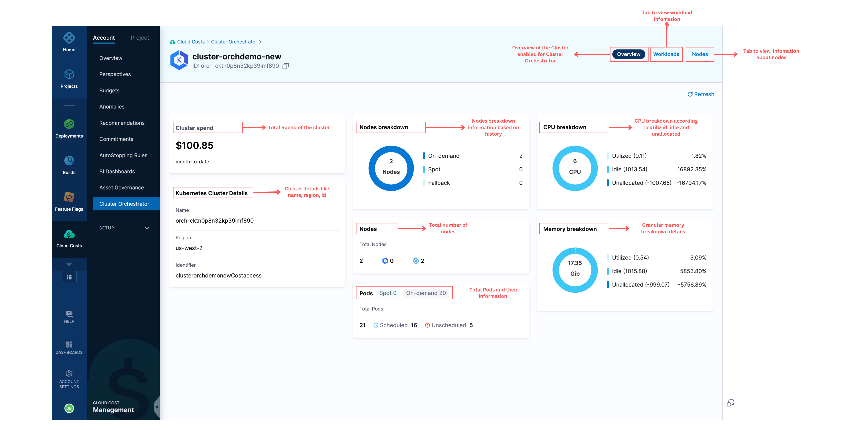
Task: Click the On-demand legend color marker
Action: point(423,156)
